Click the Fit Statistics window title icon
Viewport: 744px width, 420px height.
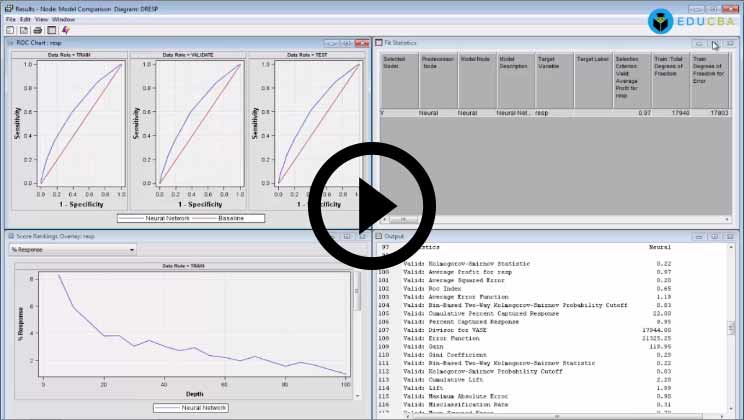tap(379, 43)
